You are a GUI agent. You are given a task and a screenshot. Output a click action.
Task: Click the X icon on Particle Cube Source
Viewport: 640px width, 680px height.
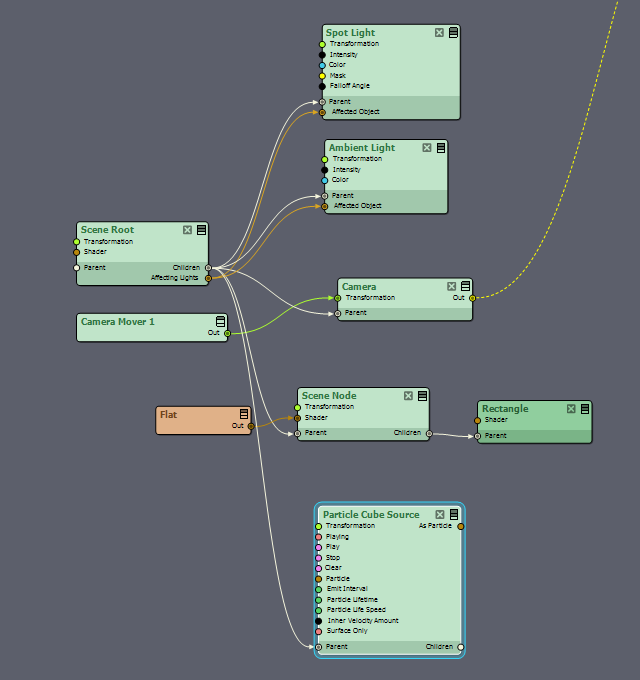pos(440,514)
